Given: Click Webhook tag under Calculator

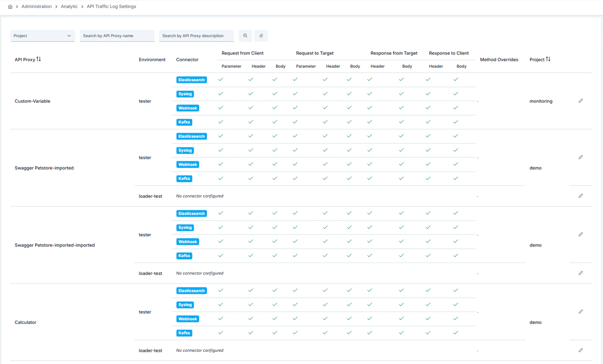Looking at the screenshot, I should (188, 319).
